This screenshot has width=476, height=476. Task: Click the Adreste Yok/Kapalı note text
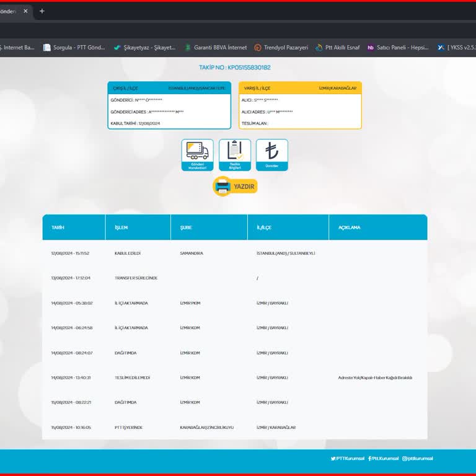point(375,377)
